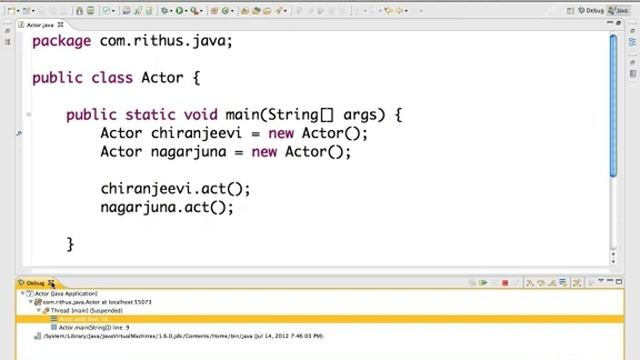Open the External Tools dropdown arrow
The height and width of the screenshot is (360, 640).
(x=201, y=11)
